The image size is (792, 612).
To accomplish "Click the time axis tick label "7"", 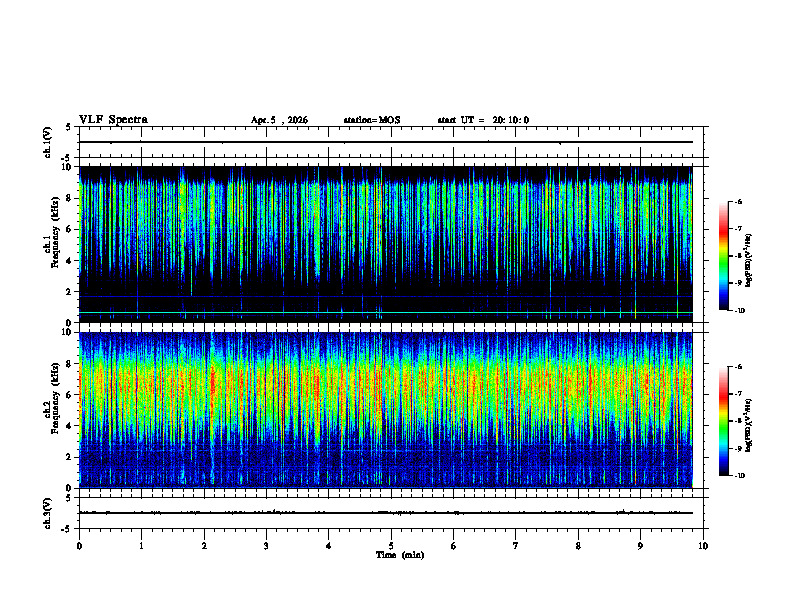I will (516, 546).
